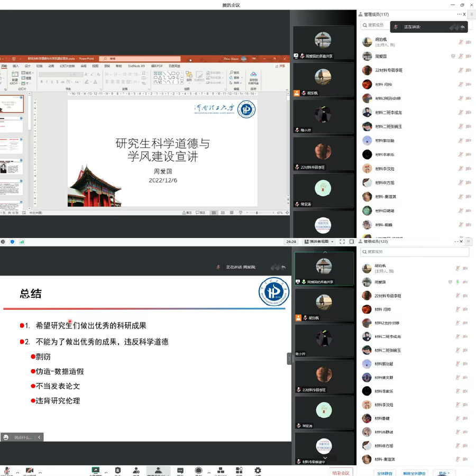Viewport: 476px width, 476px height.
Task: Enter fullscreen using the icon beside 演讲者视图
Action: tap(342, 242)
